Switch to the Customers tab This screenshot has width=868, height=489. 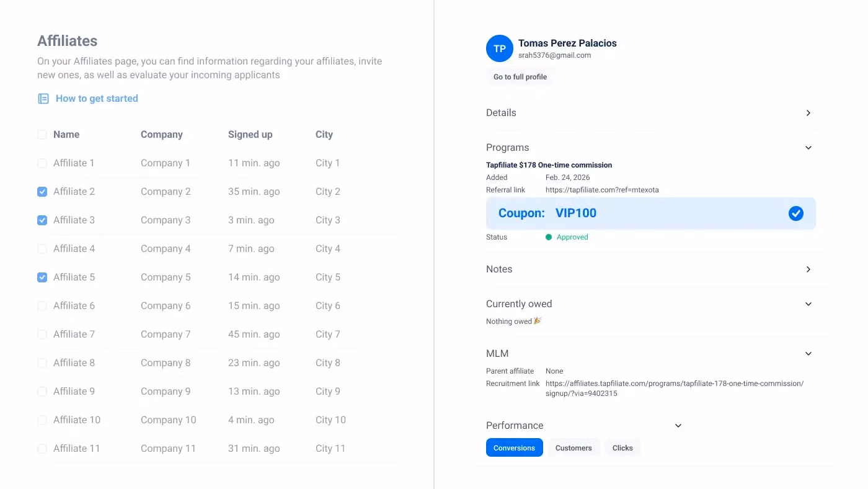coord(573,448)
